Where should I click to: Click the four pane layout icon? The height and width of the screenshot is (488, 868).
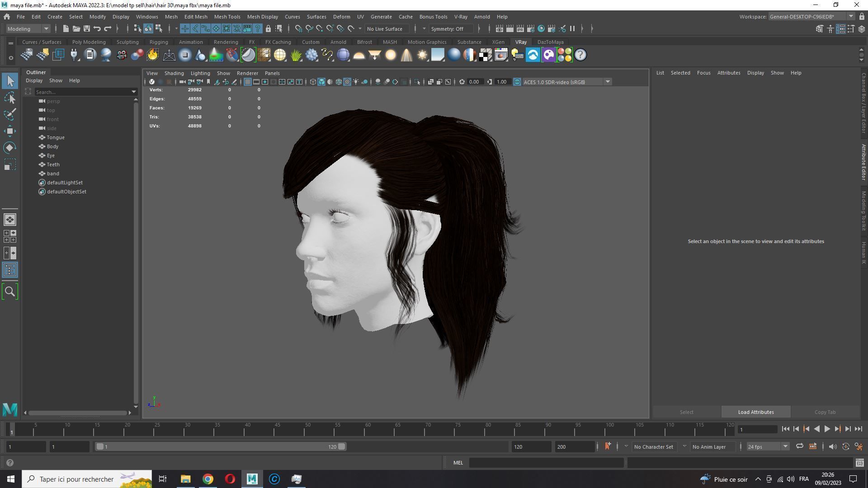coord(10,236)
